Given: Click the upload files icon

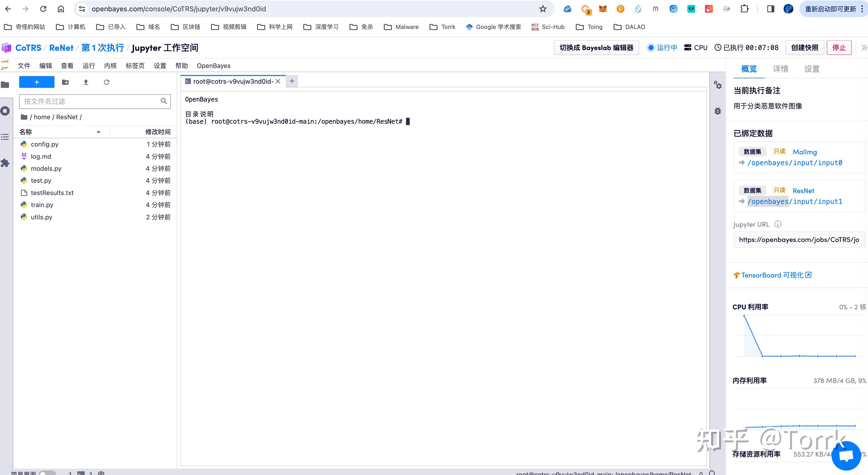Looking at the screenshot, I should coord(86,82).
